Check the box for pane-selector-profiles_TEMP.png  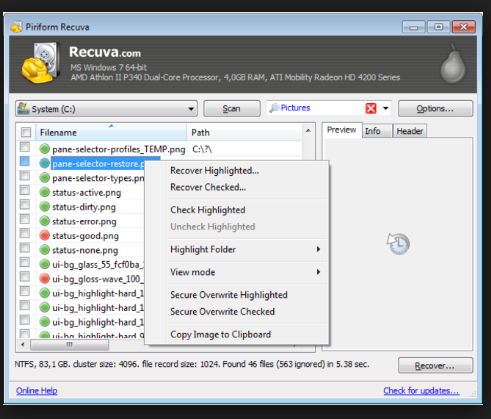tap(25, 147)
